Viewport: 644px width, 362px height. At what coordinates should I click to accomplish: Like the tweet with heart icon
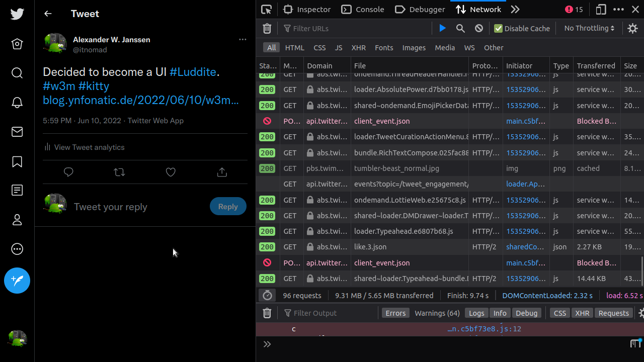coord(171,172)
